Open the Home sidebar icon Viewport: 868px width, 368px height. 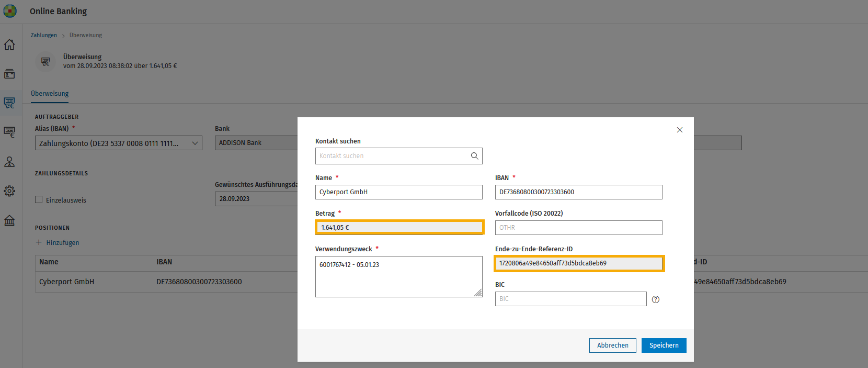[x=9, y=44]
